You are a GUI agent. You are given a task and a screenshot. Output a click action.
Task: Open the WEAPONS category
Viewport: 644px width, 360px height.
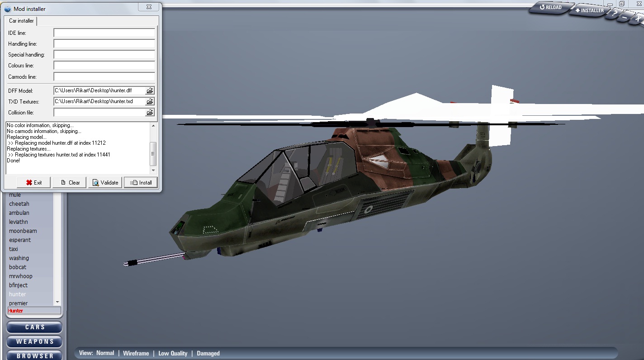(34, 342)
